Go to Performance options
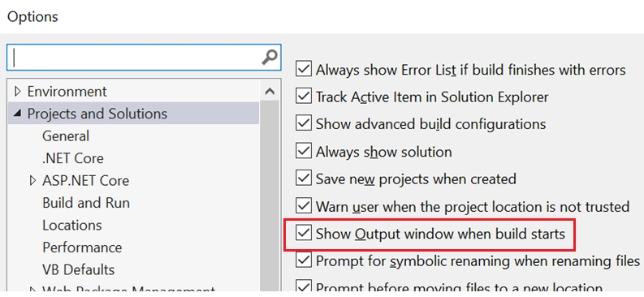Screen dimensions: 644x297 (82, 247)
